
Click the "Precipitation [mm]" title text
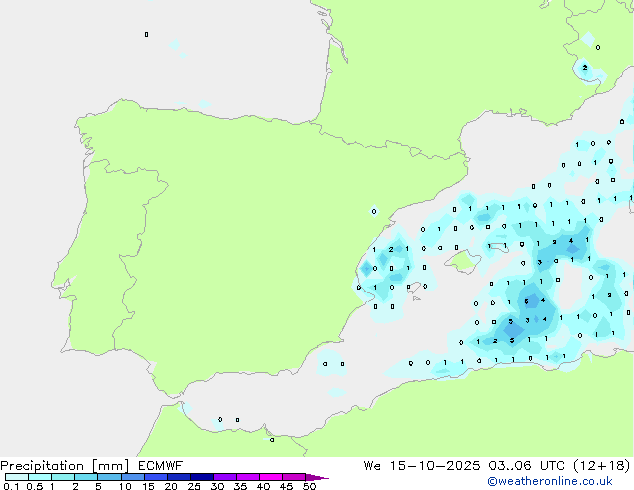pyautogui.click(x=65, y=466)
